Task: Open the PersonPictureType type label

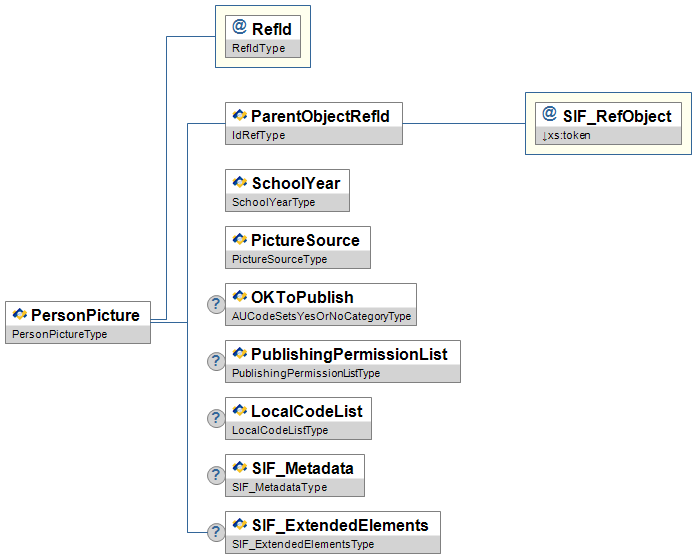Action: 58,335
